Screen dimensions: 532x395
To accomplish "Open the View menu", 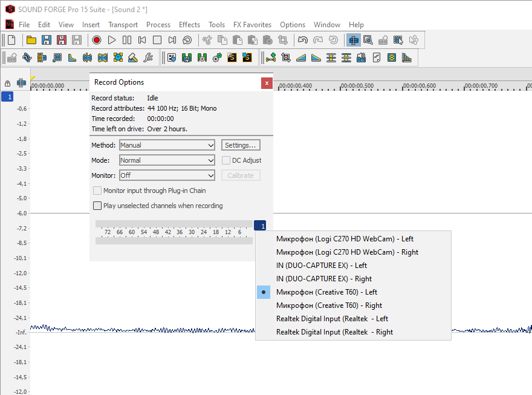I will (x=66, y=25).
